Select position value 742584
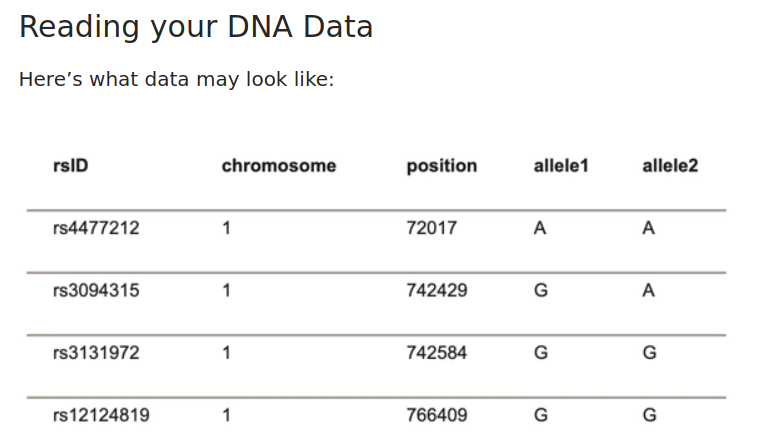This screenshot has height=447, width=761. 436,353
